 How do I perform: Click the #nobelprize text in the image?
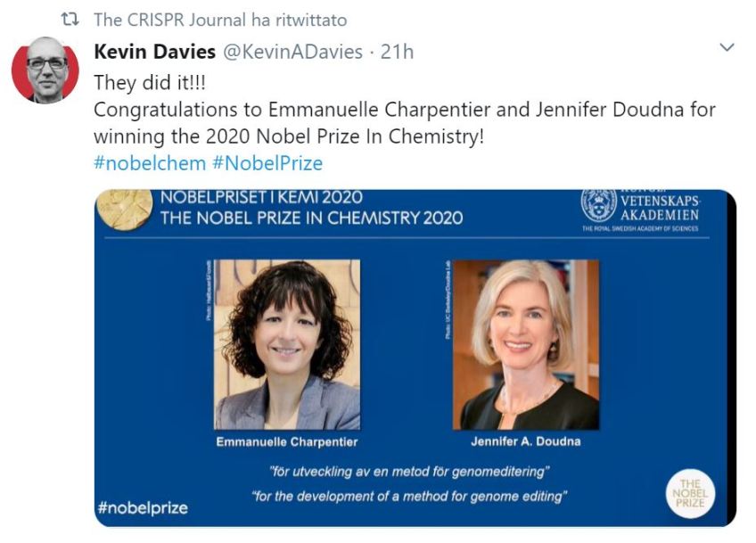pos(142,508)
